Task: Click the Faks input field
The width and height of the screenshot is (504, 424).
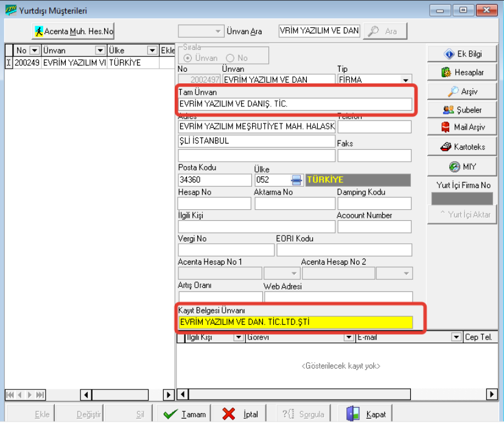Action: (x=374, y=156)
